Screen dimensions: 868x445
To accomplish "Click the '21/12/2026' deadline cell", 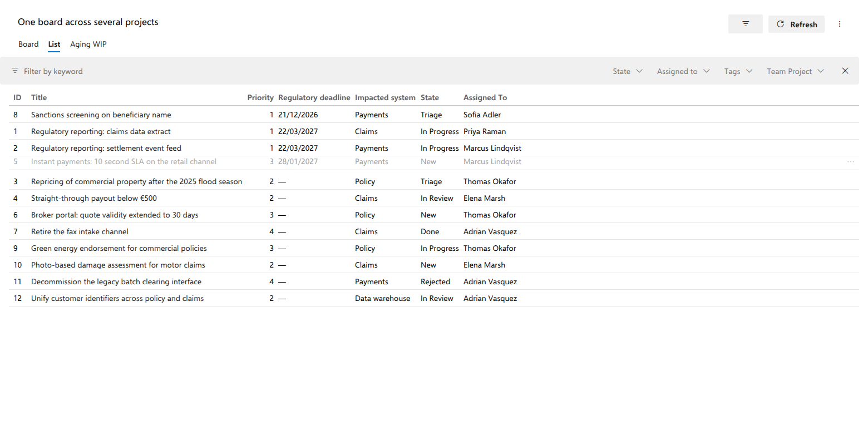I will (298, 115).
